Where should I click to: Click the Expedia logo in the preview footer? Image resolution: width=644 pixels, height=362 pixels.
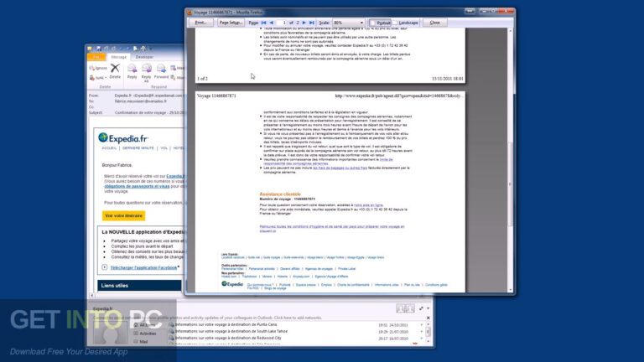click(232, 283)
